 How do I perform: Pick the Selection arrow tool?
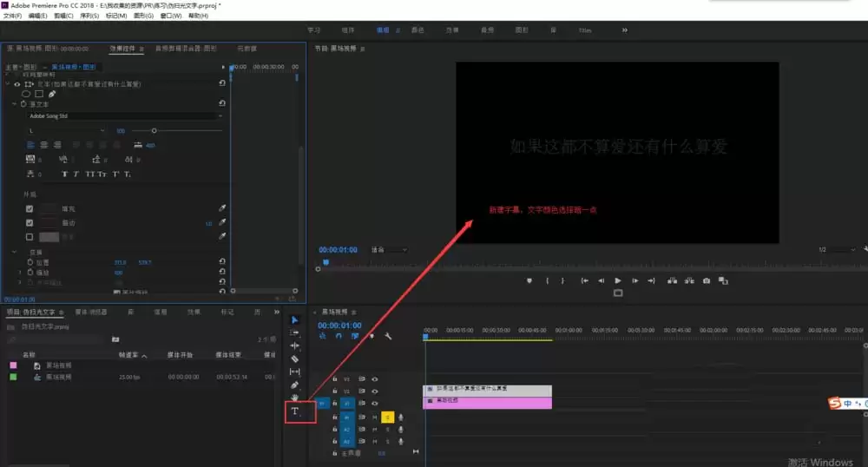tap(294, 319)
